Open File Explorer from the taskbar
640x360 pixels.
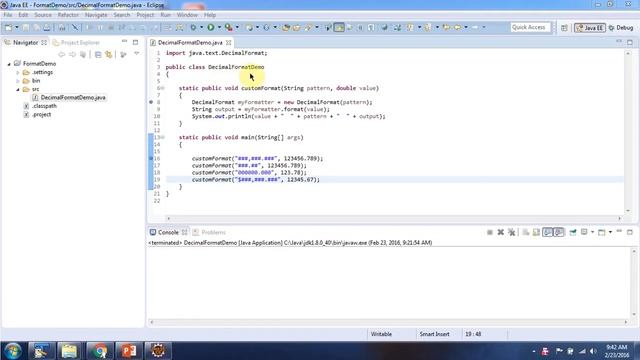pyautogui.click(x=69, y=351)
